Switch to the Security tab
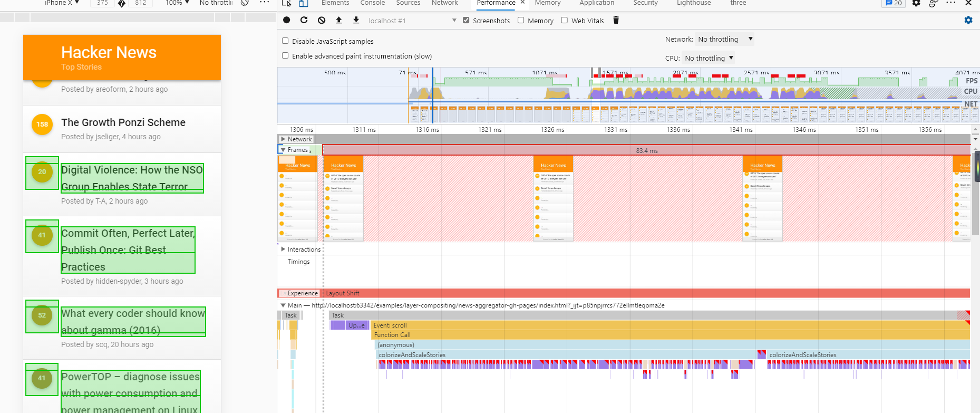Screen dimensions: 980x413 (x=645, y=3)
